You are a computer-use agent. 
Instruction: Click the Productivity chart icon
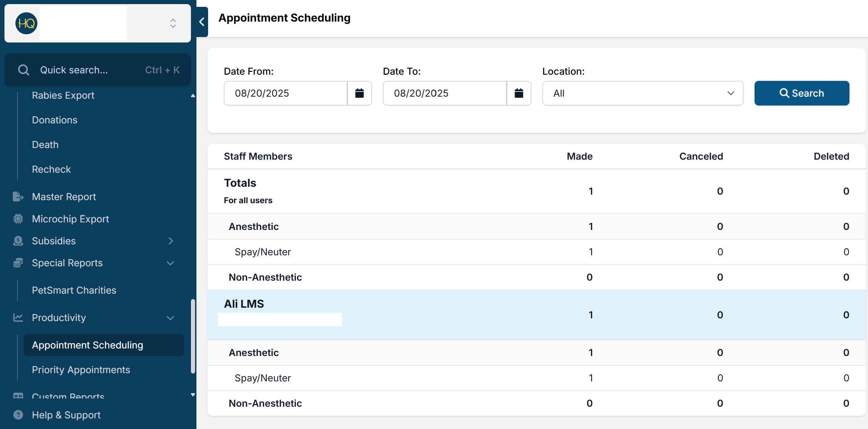point(18,318)
